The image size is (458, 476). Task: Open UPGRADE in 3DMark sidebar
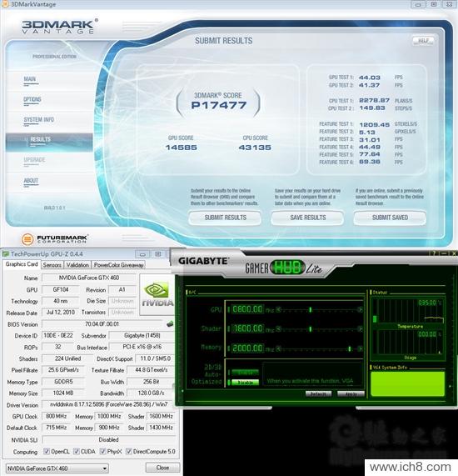coord(34,160)
